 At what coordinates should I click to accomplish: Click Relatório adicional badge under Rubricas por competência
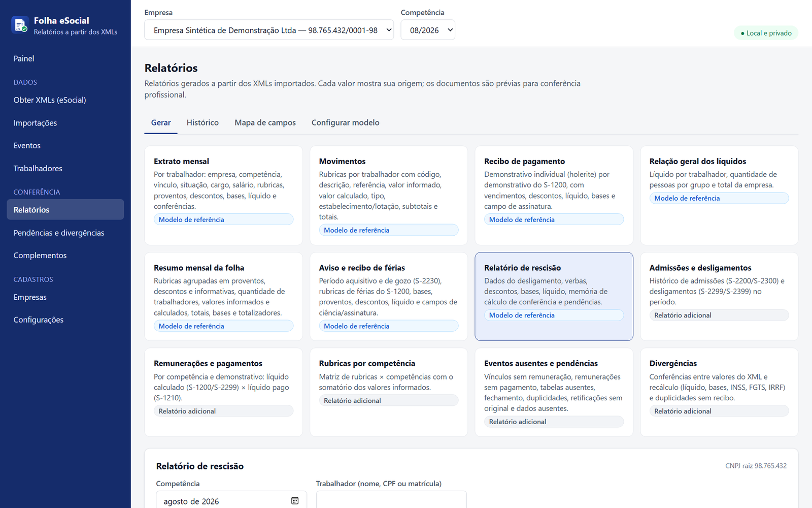[389, 400]
